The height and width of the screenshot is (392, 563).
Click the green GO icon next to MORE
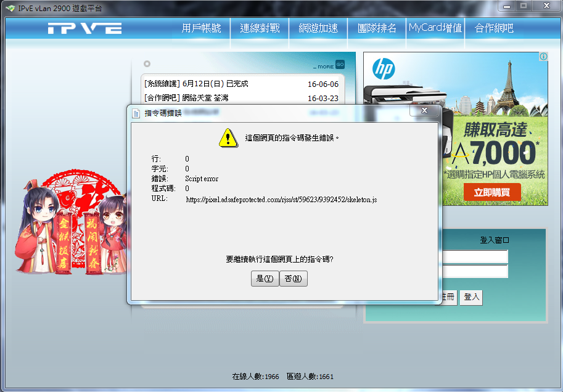coord(340,65)
